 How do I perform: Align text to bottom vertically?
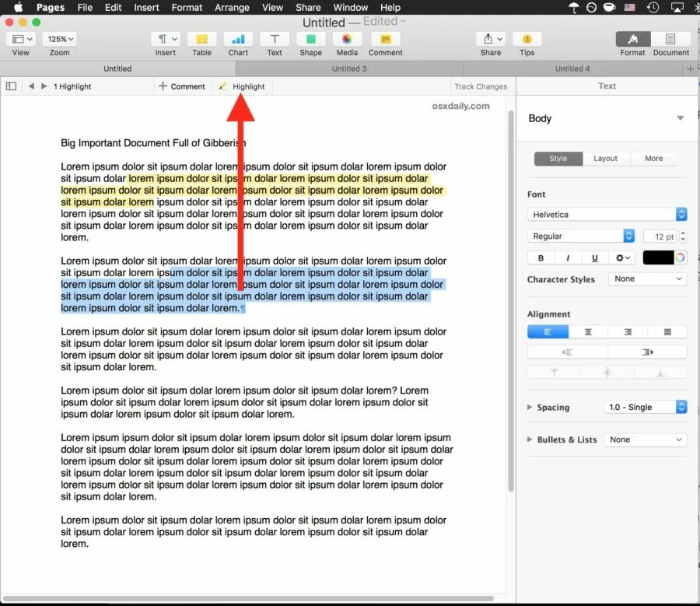tap(660, 372)
